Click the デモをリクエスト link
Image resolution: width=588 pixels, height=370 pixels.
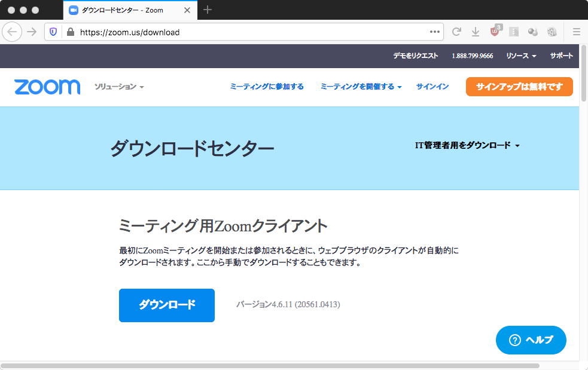pyautogui.click(x=416, y=56)
